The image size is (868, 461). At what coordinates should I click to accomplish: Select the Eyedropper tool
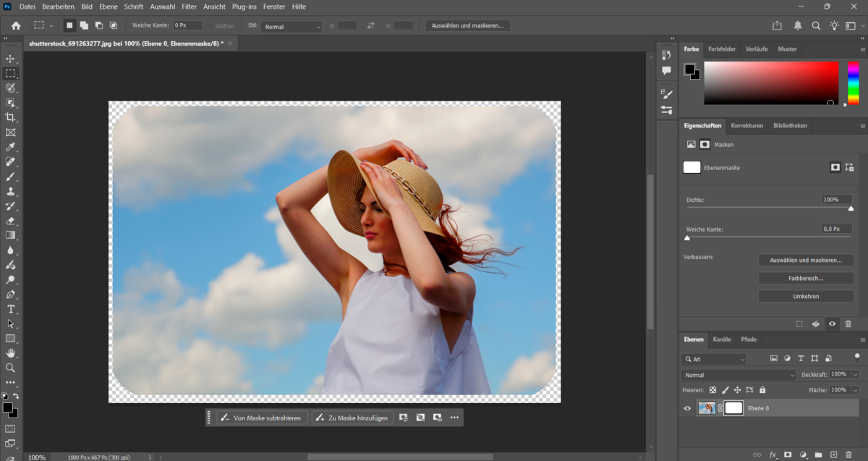coord(11,147)
